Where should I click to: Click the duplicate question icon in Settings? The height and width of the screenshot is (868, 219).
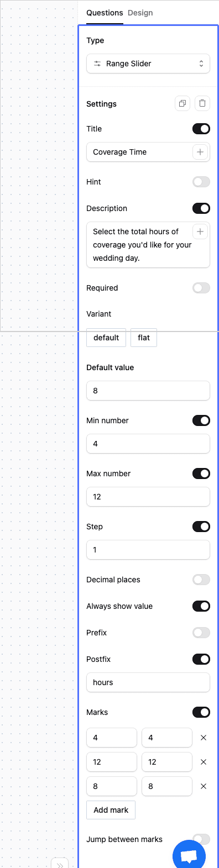182,103
